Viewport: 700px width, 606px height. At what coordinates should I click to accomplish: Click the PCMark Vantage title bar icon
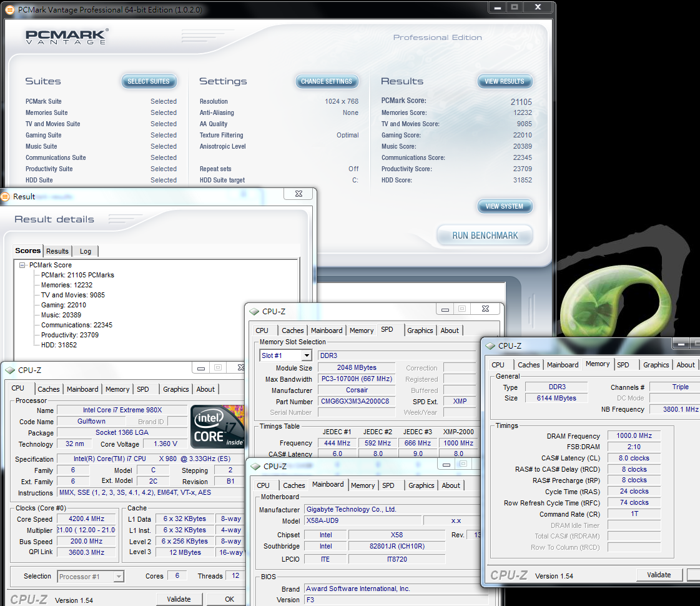click(9, 9)
